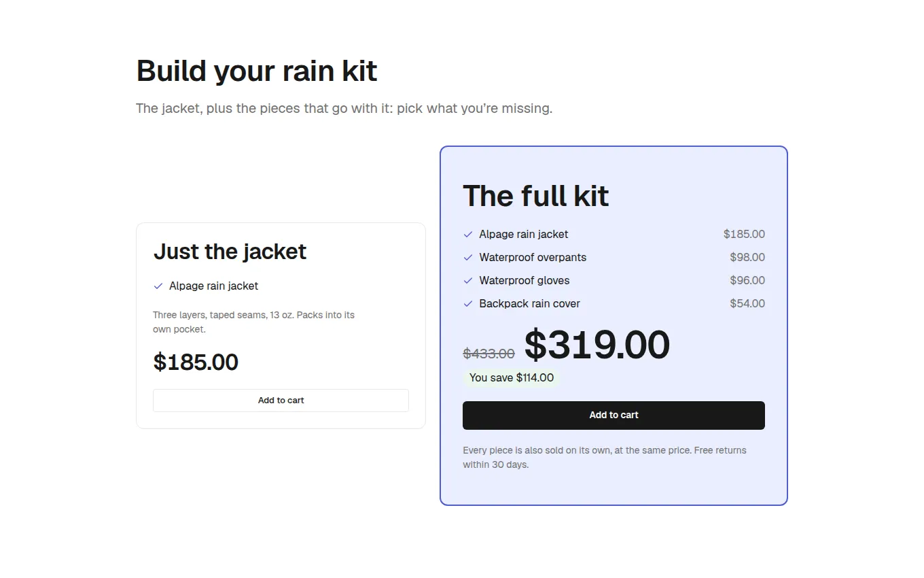Viewport: 924px width, 578px height.
Task: Click checkmark icon beside Waterproof overpants
Action: pyautogui.click(x=467, y=258)
